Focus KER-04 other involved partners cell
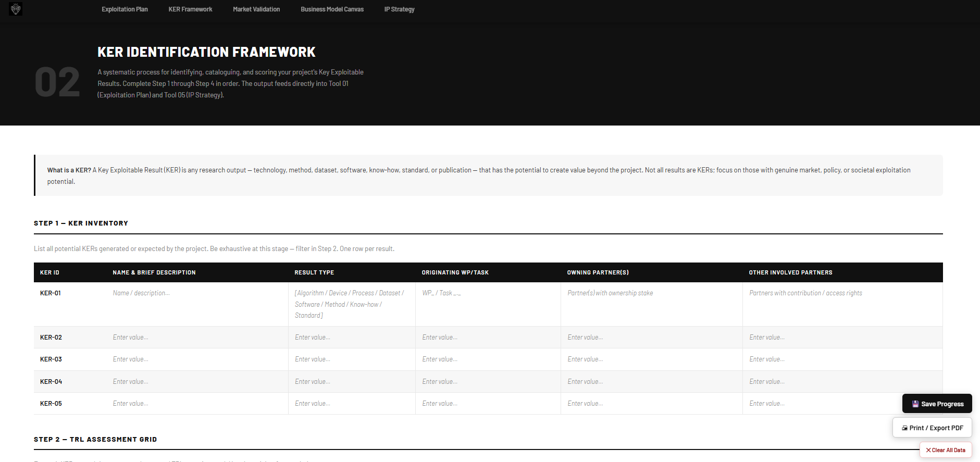The height and width of the screenshot is (462, 980). pyautogui.click(x=842, y=382)
